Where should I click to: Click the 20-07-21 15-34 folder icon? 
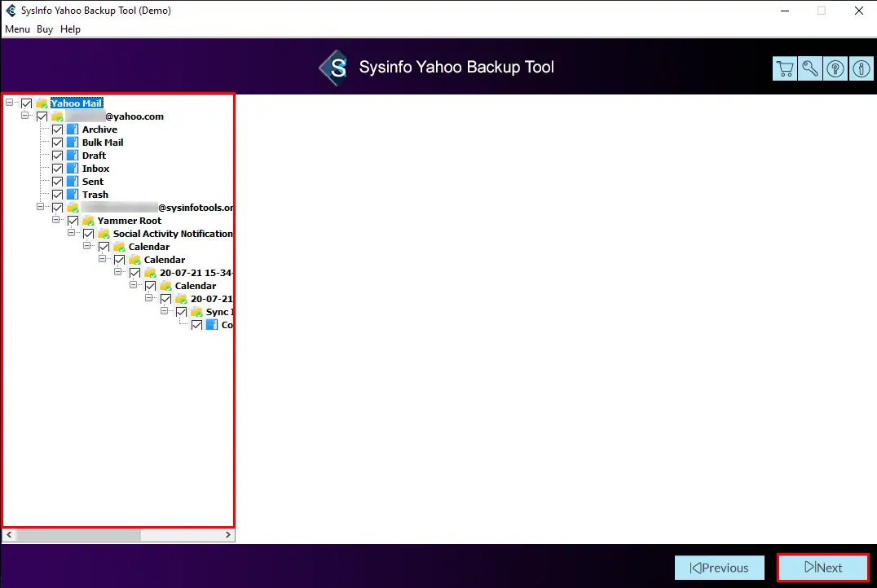pos(150,273)
